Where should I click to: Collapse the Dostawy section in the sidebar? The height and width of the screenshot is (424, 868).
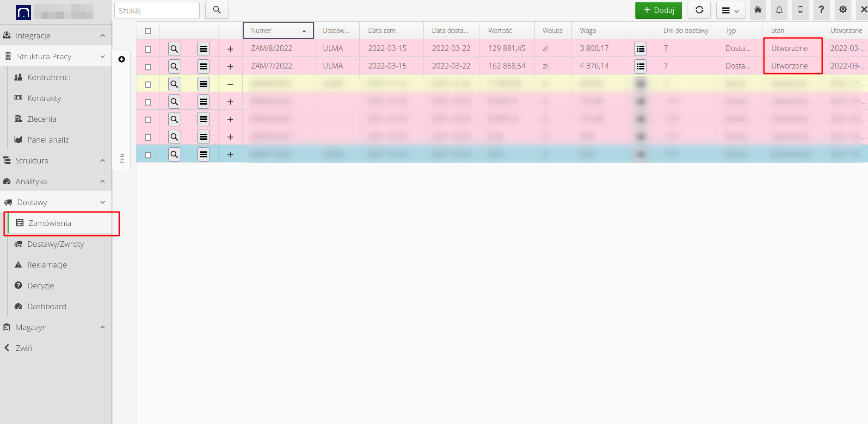coord(102,202)
